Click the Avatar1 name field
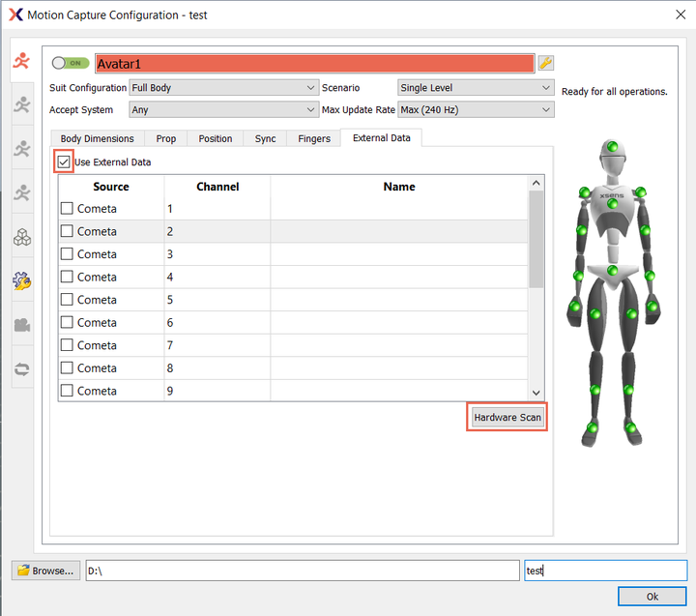 coord(315,64)
